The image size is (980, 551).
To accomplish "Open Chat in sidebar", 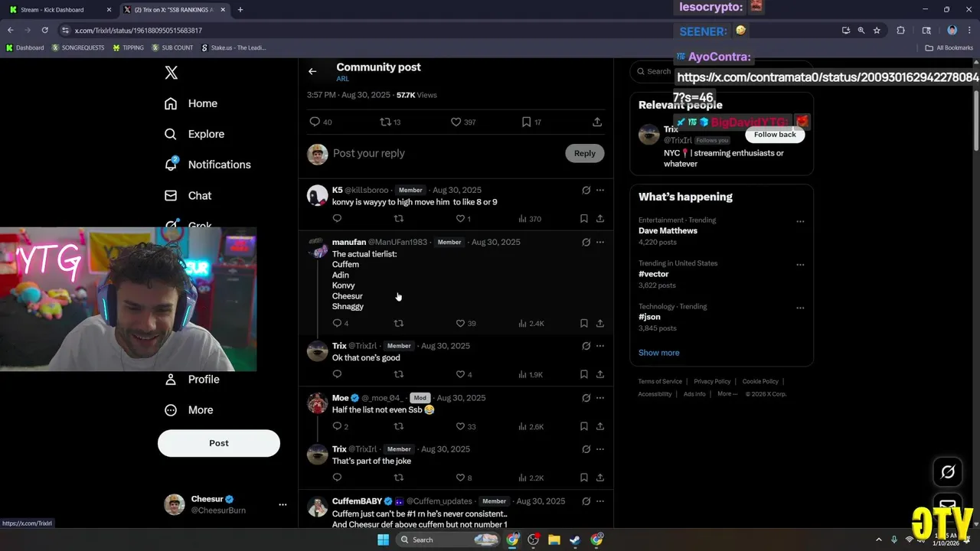I will tap(188, 196).
